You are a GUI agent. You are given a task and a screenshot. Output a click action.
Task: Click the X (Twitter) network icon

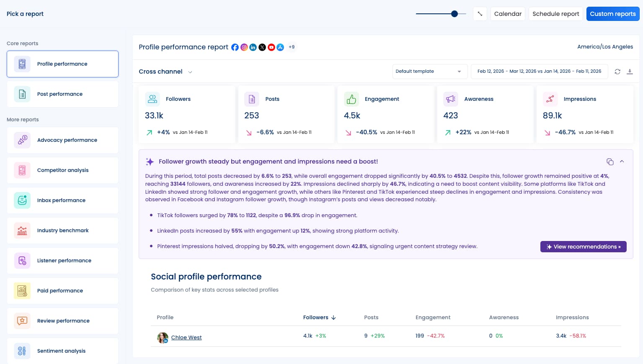click(x=262, y=47)
